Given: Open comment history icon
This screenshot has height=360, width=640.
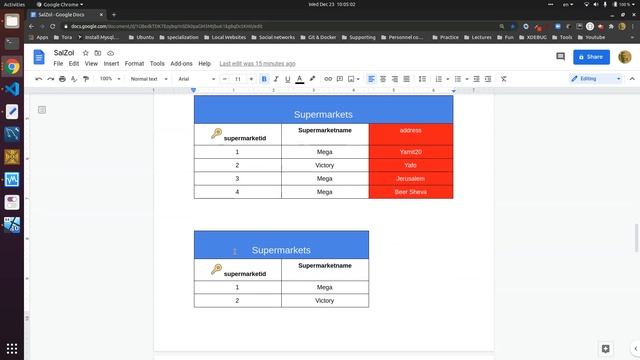Looking at the screenshot, I should point(560,57).
